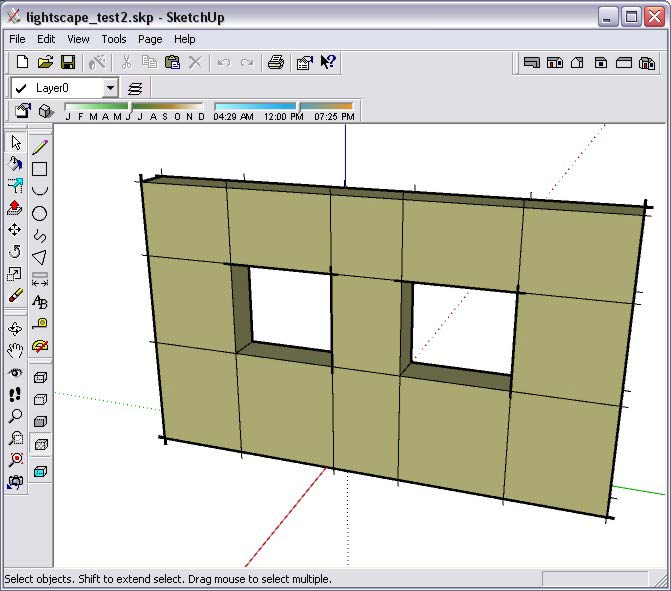
Task: Open the Layer Manager stacked-sheets icon
Action: click(135, 89)
